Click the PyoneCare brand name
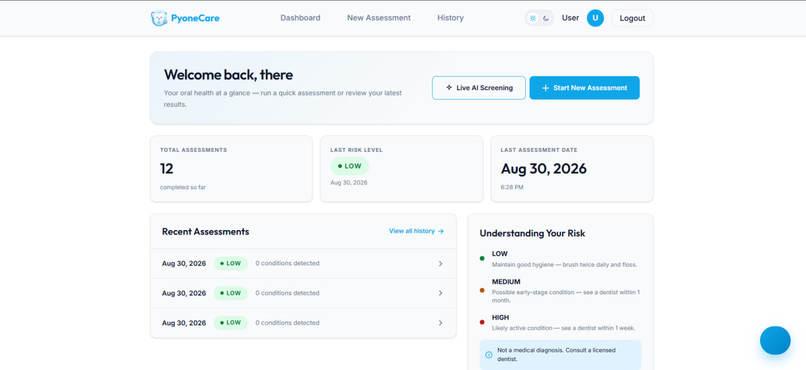Viewport: 806px width, 370px height. [x=195, y=18]
